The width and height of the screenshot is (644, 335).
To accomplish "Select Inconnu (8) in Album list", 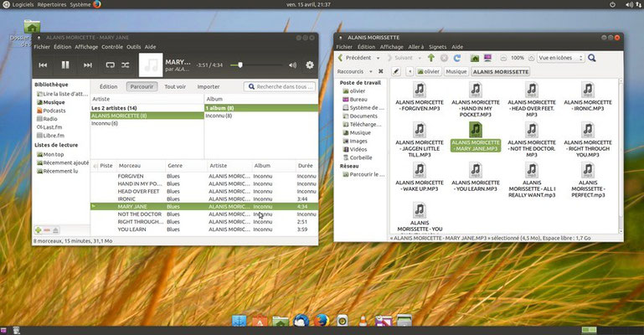I will point(261,116).
